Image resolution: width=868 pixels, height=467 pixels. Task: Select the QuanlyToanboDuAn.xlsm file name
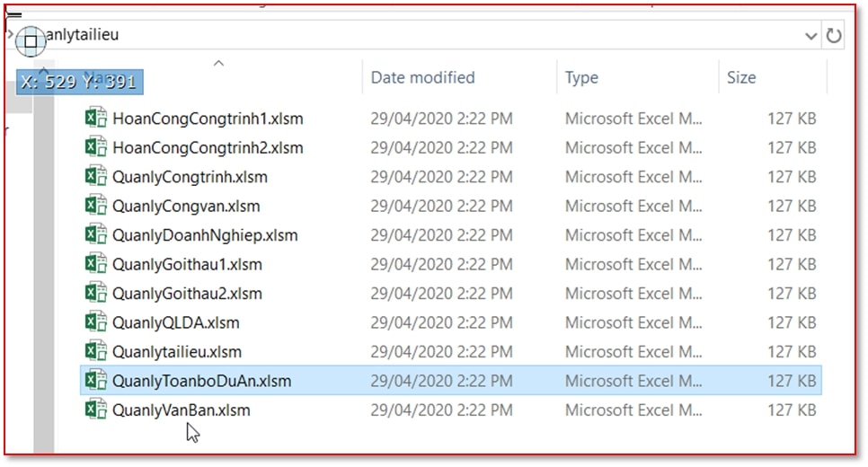(x=201, y=381)
